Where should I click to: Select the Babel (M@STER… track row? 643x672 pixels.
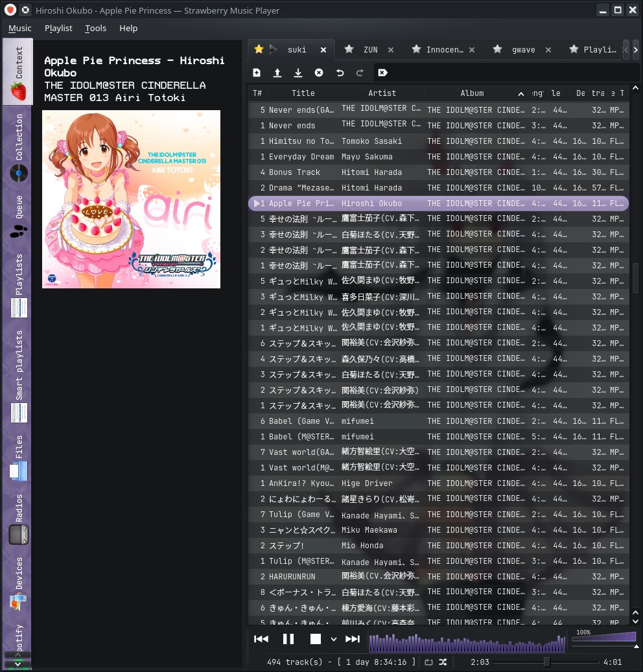[438, 437]
